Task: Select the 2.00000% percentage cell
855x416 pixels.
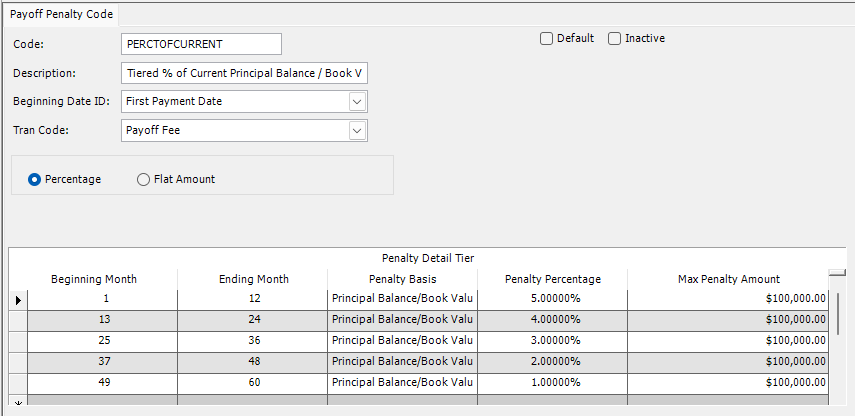Action: [552, 362]
